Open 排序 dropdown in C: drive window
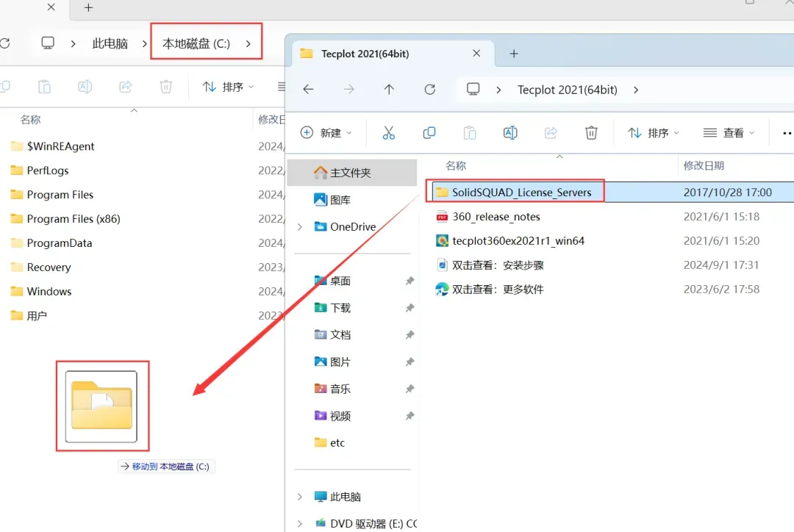The image size is (794, 532). tap(228, 87)
